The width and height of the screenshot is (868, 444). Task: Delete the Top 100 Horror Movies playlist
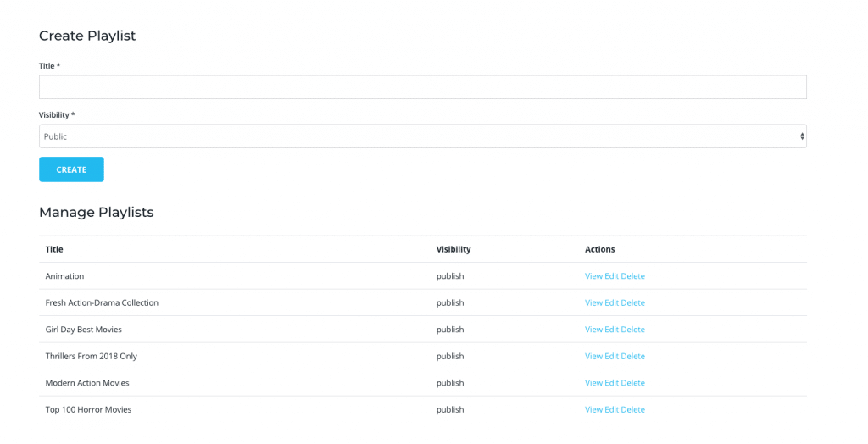(x=632, y=409)
